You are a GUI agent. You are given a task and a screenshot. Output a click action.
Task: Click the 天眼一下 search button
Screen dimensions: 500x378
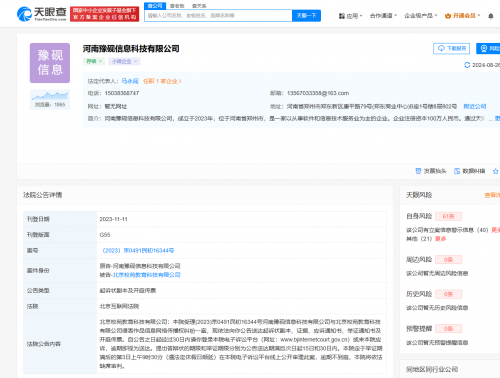pos(306,16)
